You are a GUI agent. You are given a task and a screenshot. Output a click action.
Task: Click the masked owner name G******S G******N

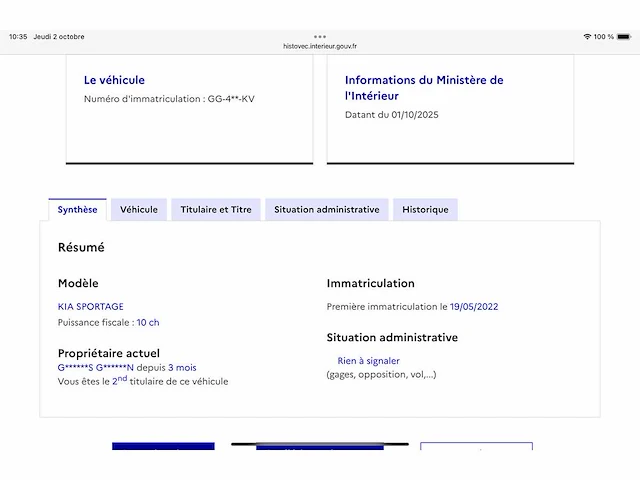pyautogui.click(x=96, y=368)
